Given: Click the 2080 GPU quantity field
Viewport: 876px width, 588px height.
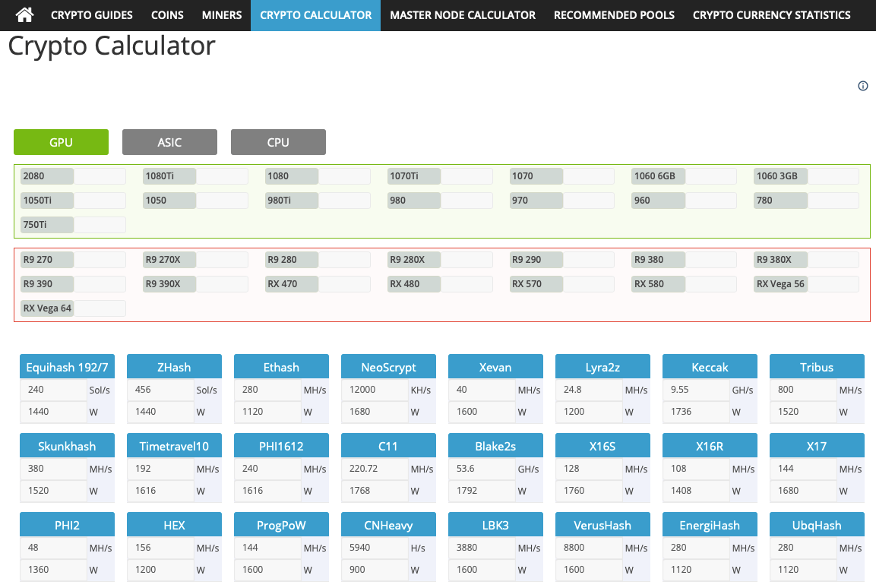Looking at the screenshot, I should 100,176.
